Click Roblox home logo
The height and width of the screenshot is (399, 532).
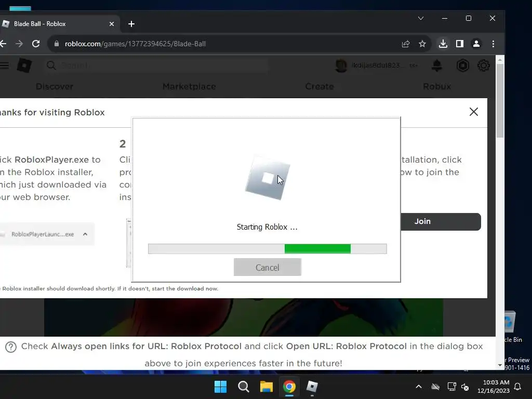[x=24, y=65]
